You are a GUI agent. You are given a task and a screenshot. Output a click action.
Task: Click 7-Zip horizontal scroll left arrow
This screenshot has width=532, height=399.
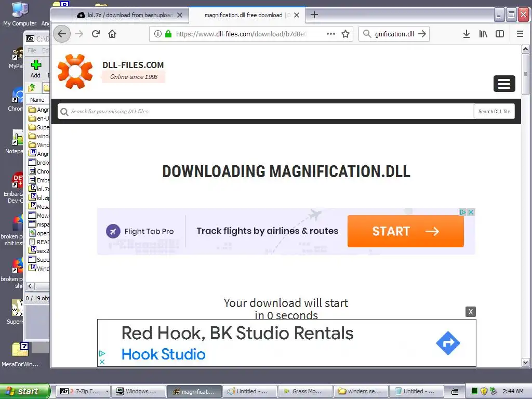point(30,286)
